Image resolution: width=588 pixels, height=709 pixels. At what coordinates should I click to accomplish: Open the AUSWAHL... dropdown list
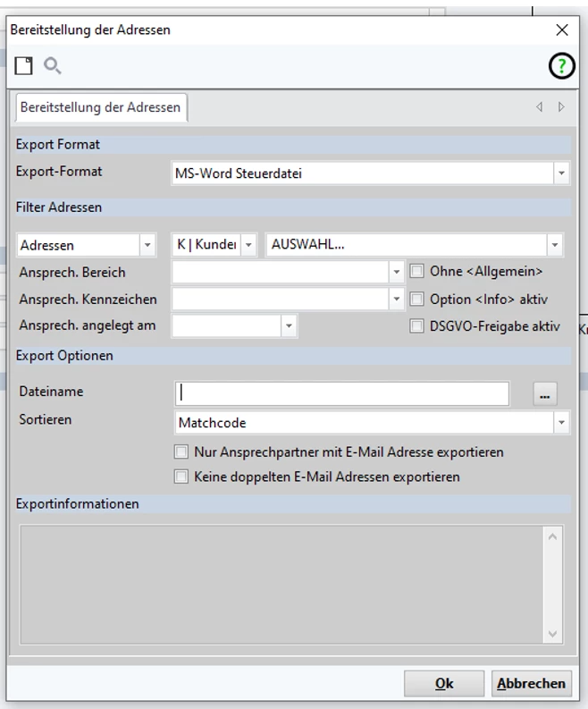coord(556,244)
